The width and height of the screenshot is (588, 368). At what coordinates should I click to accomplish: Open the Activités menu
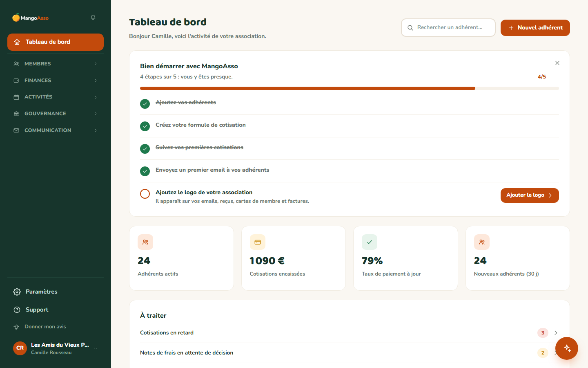[x=56, y=97]
